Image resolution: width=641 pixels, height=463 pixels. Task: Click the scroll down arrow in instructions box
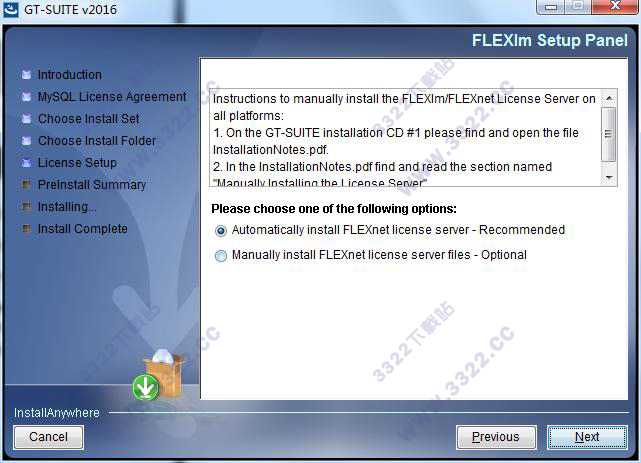click(609, 177)
